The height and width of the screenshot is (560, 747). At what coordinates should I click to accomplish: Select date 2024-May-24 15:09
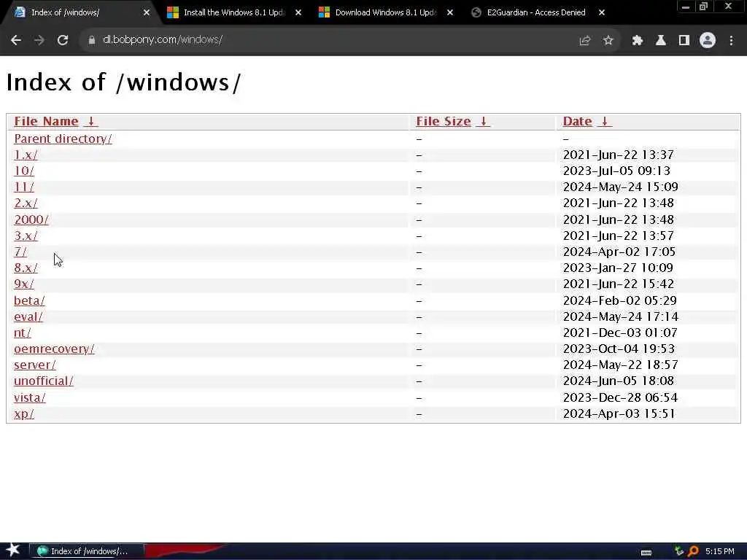click(x=620, y=187)
